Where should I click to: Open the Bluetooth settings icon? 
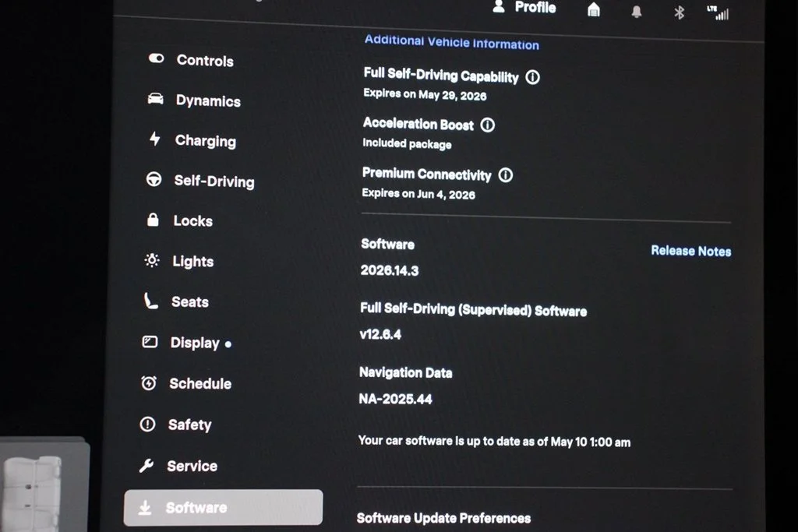point(679,12)
